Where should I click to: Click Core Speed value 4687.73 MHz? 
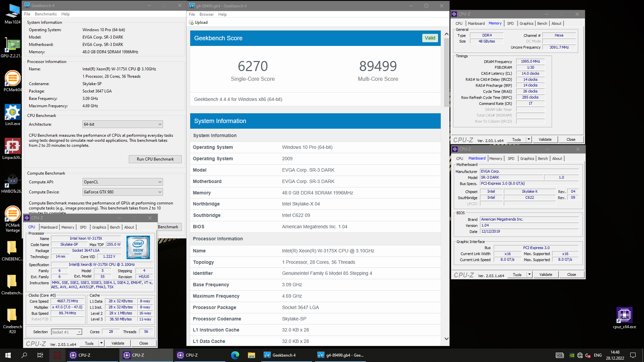67,301
